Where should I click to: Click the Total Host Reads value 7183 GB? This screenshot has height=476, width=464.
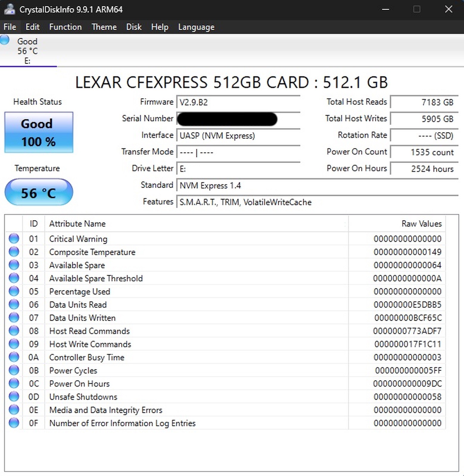[x=424, y=102]
